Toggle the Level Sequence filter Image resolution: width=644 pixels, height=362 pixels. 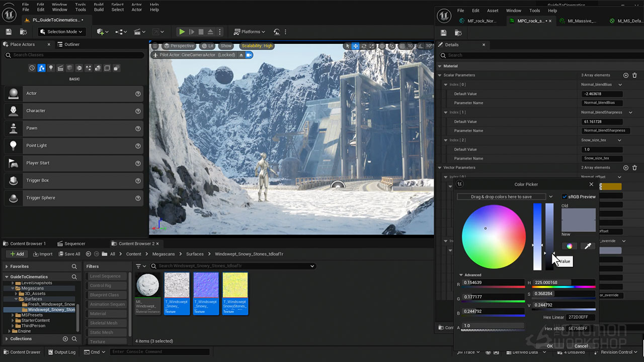105,276
